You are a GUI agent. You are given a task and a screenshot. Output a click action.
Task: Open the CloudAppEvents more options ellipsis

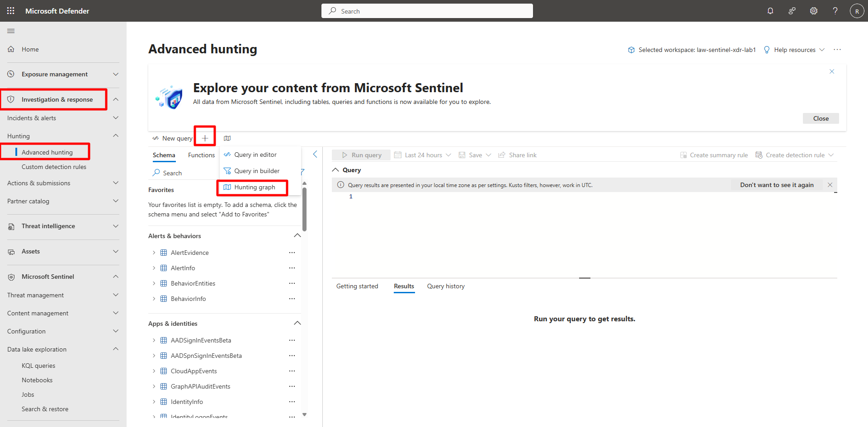[292, 371]
